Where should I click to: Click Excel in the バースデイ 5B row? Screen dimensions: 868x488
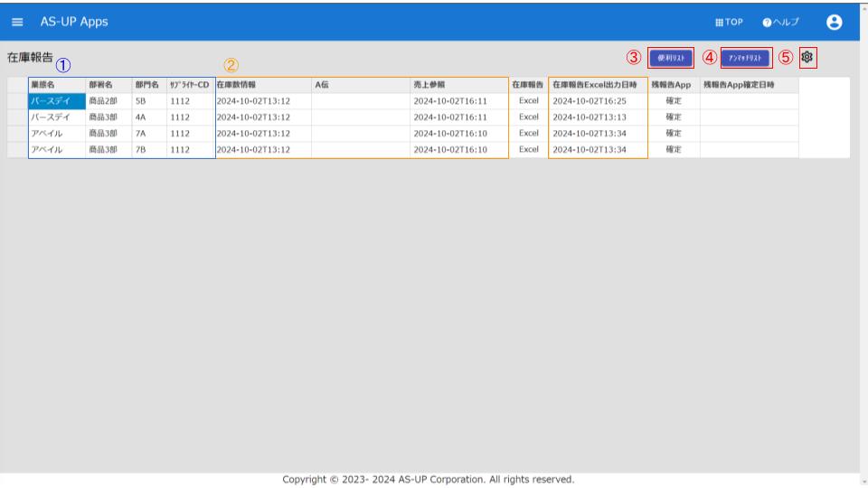528,101
